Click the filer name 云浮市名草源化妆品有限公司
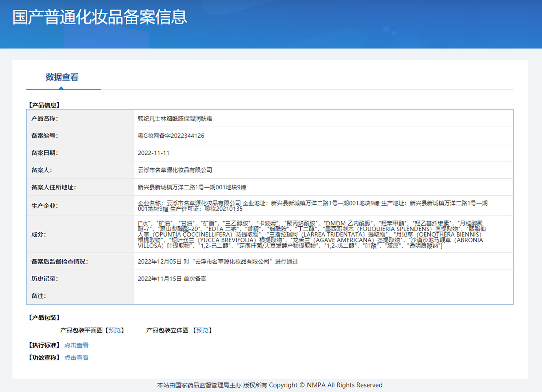The height and width of the screenshot is (392, 542). pos(175,170)
